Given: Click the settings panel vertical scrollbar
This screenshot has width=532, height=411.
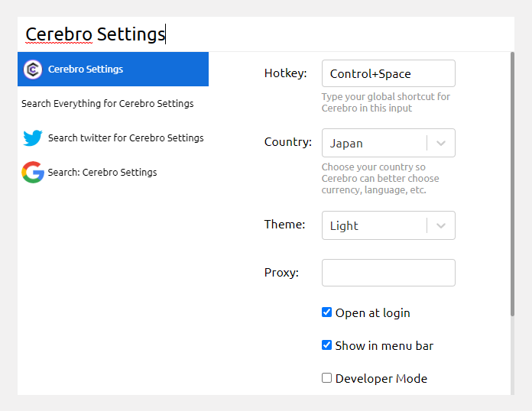Looking at the screenshot, I should pos(512,184).
